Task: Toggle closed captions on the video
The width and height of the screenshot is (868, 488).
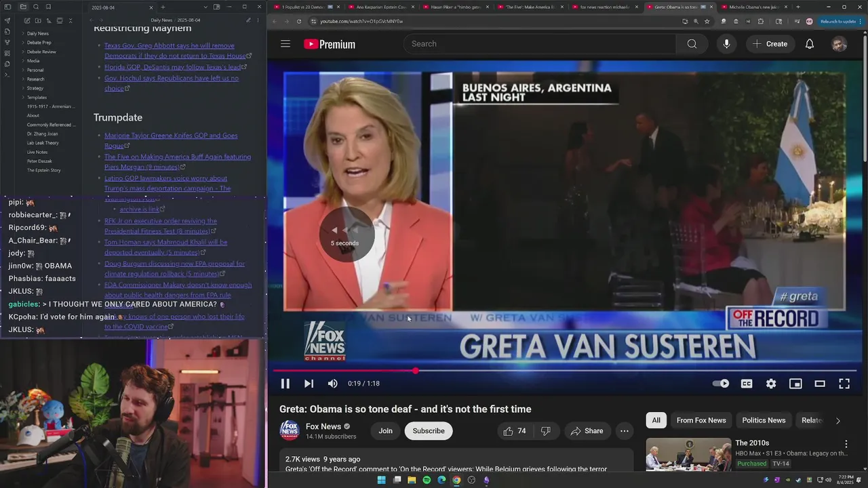Action: click(x=747, y=384)
